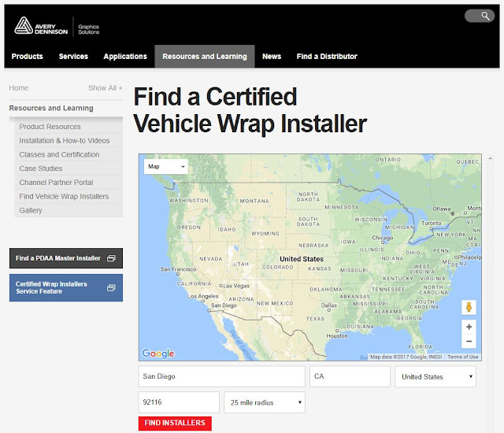Click the Chicago label on the map
This screenshot has height=433, width=504.
tap(383, 238)
